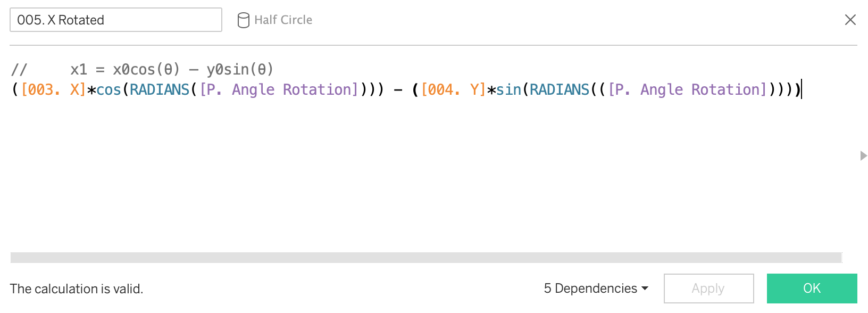Click the RADIANS function following cos
The height and width of the screenshot is (313, 868).
pyautogui.click(x=160, y=89)
